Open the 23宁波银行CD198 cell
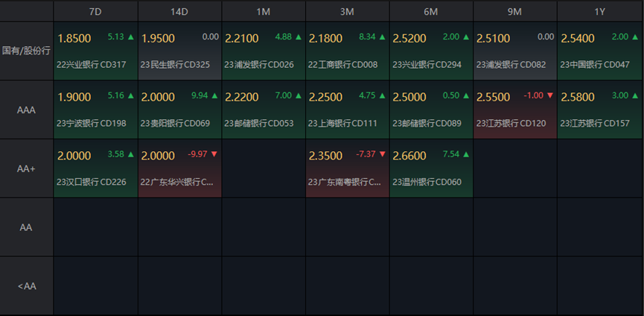Image resolution: width=644 pixels, height=316 pixels. click(96, 110)
